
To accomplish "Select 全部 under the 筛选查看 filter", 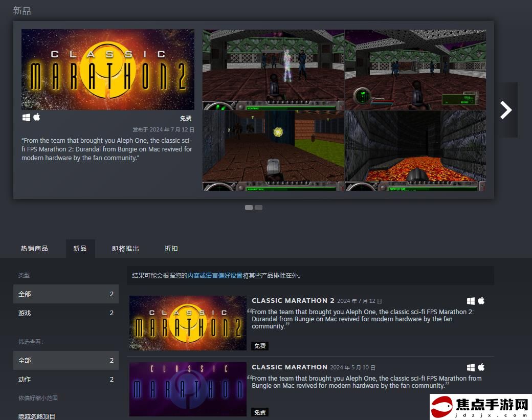I will coord(66,360).
